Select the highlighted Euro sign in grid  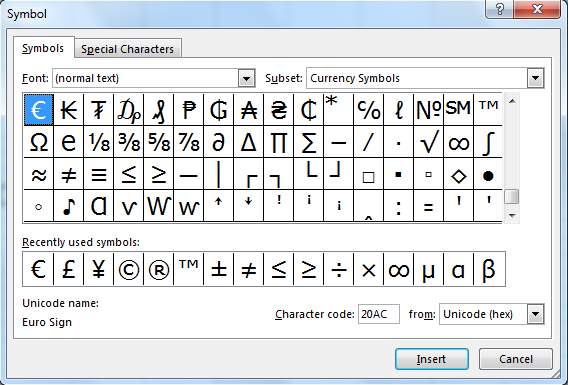(38, 110)
